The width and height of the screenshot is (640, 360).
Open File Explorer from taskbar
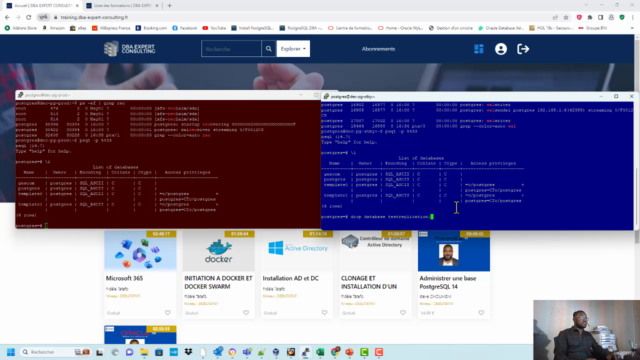pyautogui.click(x=144, y=352)
